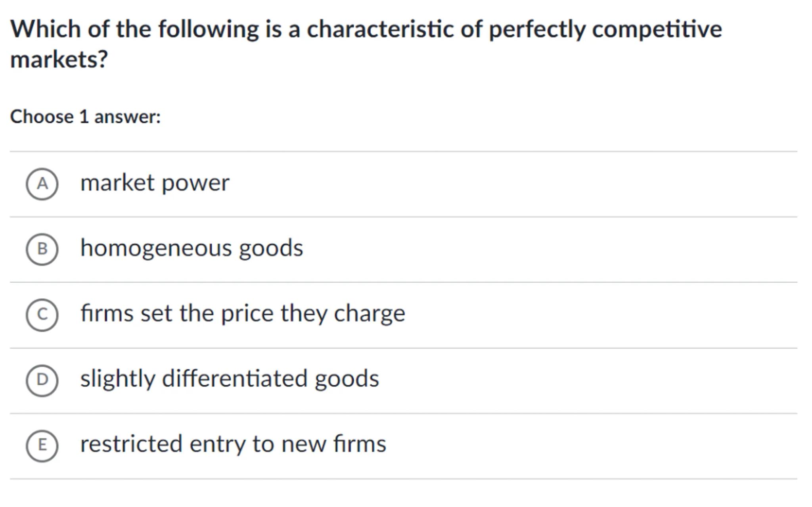Select radio button E
Image resolution: width=812 pixels, height=507 pixels.
click(x=42, y=446)
